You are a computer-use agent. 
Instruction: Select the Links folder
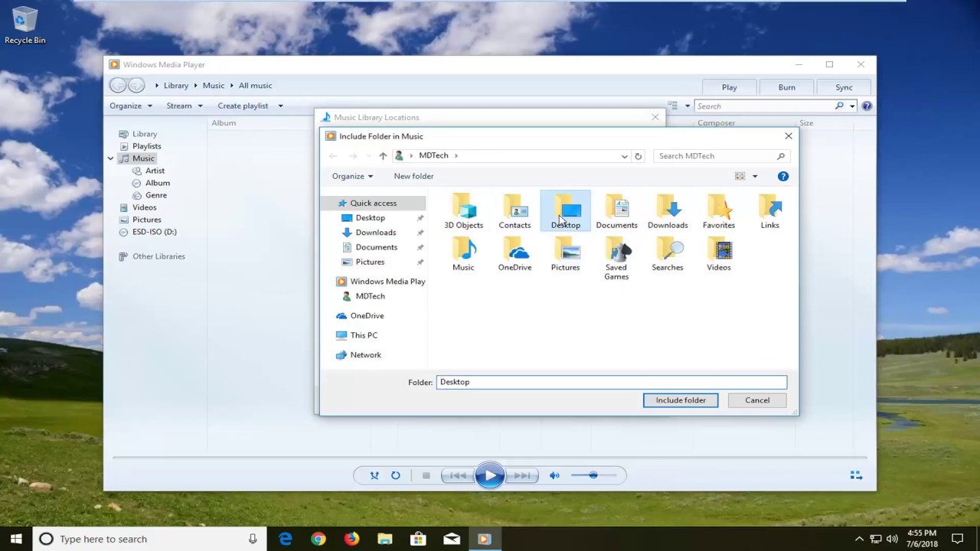769,211
